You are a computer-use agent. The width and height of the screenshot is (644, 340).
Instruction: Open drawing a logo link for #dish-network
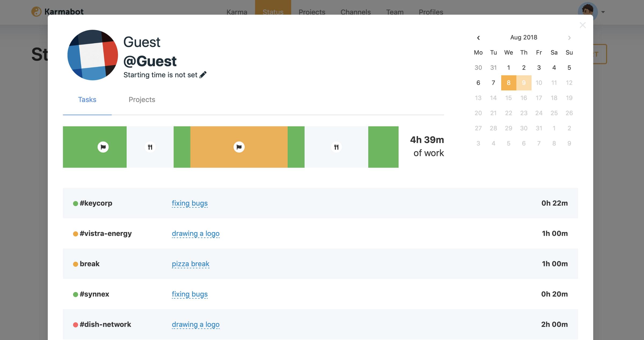click(195, 324)
